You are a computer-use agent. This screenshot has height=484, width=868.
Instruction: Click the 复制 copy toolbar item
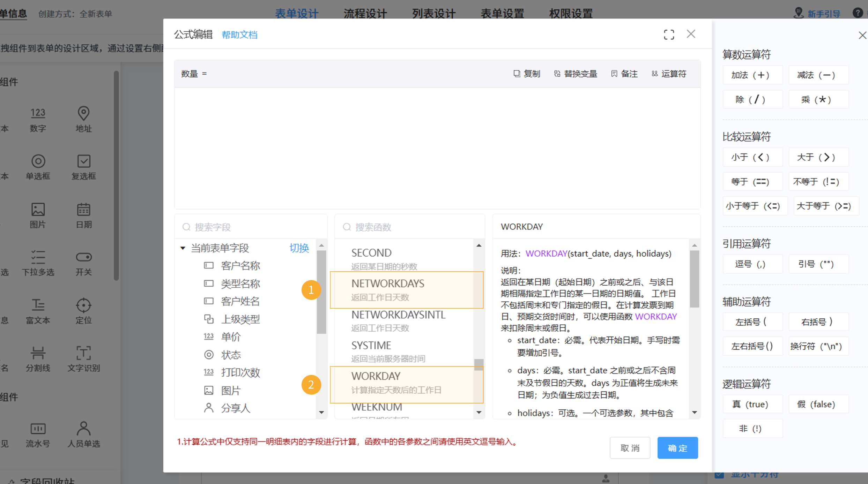pyautogui.click(x=527, y=74)
